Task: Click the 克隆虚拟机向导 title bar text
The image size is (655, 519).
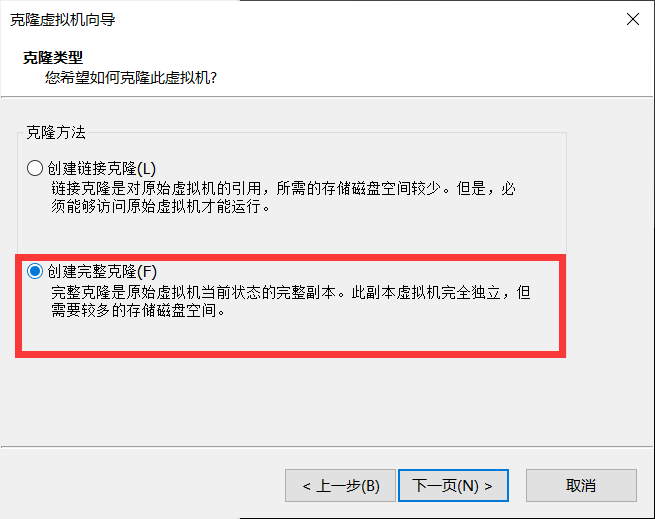Action: [63, 20]
